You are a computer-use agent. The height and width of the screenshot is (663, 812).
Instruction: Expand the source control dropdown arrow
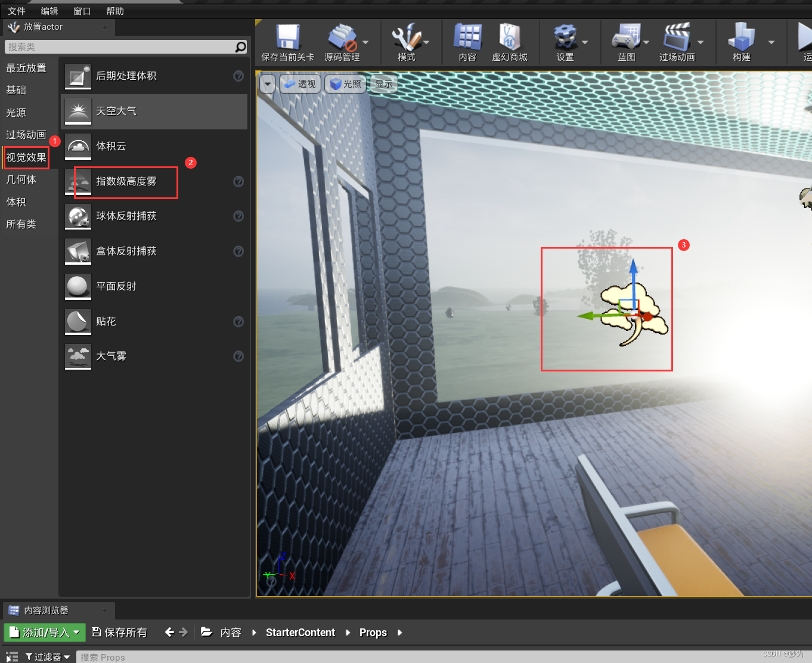pos(365,42)
